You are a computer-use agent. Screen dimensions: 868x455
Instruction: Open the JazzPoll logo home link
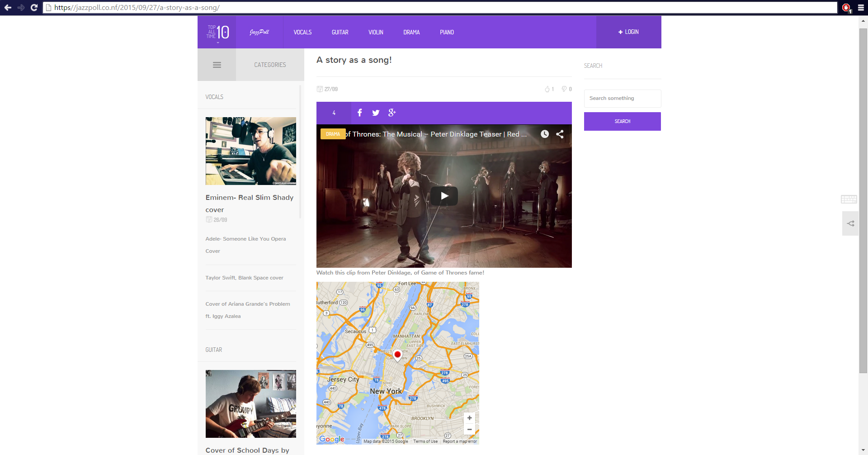click(x=259, y=32)
